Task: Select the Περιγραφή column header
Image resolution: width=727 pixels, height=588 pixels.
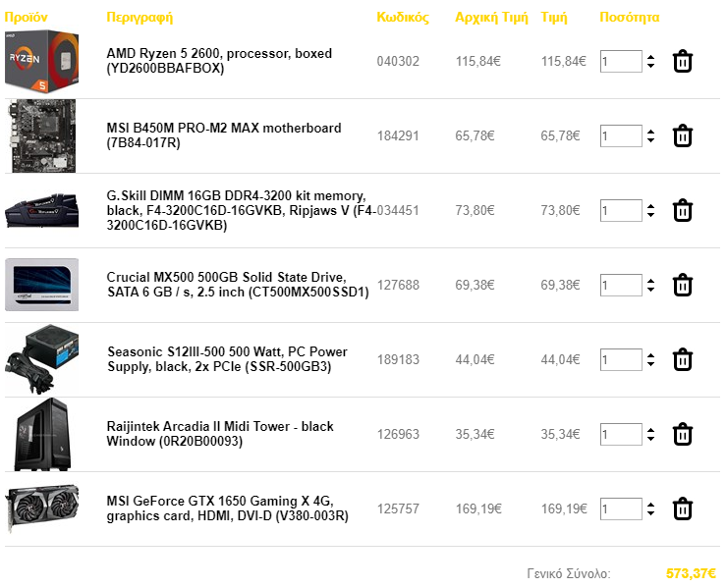Action: [140, 18]
